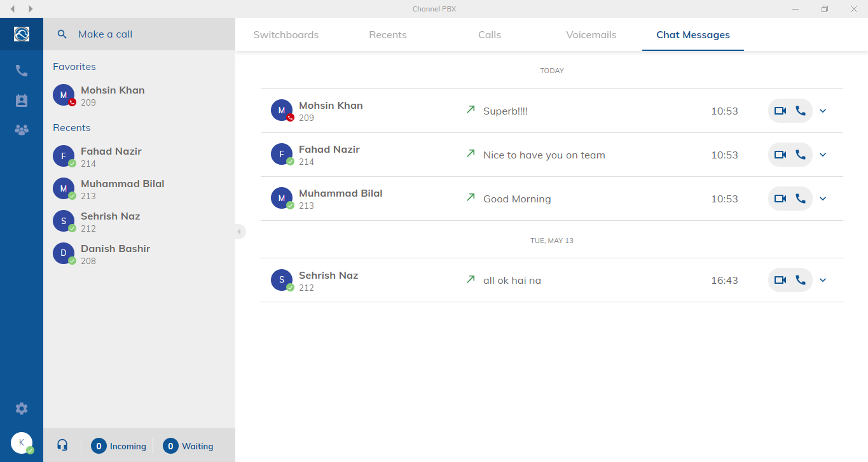Select Danish Bashir in Recents list
The width and height of the screenshot is (868, 462).
115,254
